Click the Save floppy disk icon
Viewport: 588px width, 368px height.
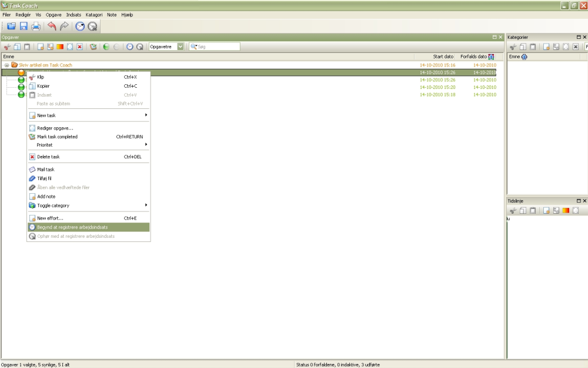[x=24, y=26]
